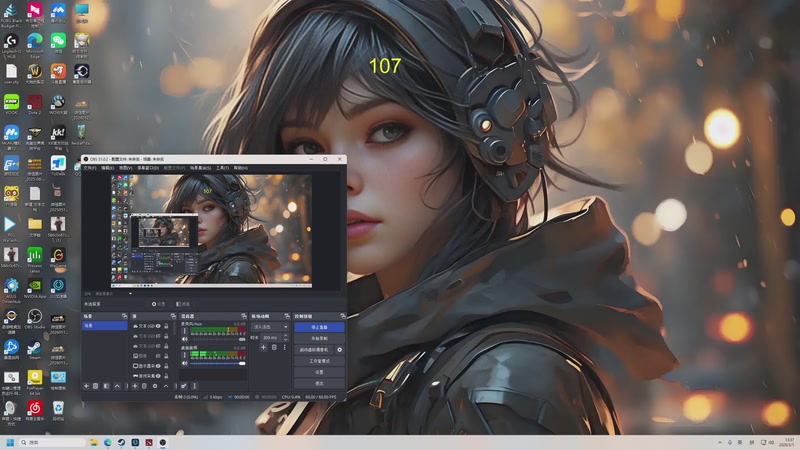
Task: Open OBS Studio desktop shortcut icon
Action: pyautogui.click(x=35, y=316)
